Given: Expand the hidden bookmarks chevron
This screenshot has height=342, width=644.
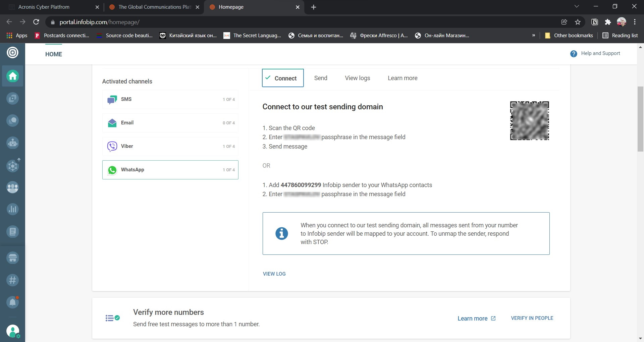Looking at the screenshot, I should point(533,35).
